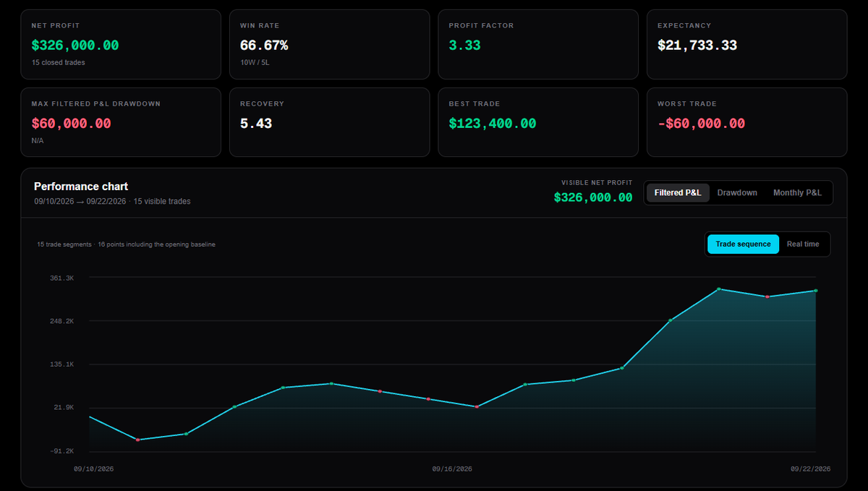Viewport: 868px width, 491px height.
Task: Switch chart to Real time mode
Action: (803, 244)
